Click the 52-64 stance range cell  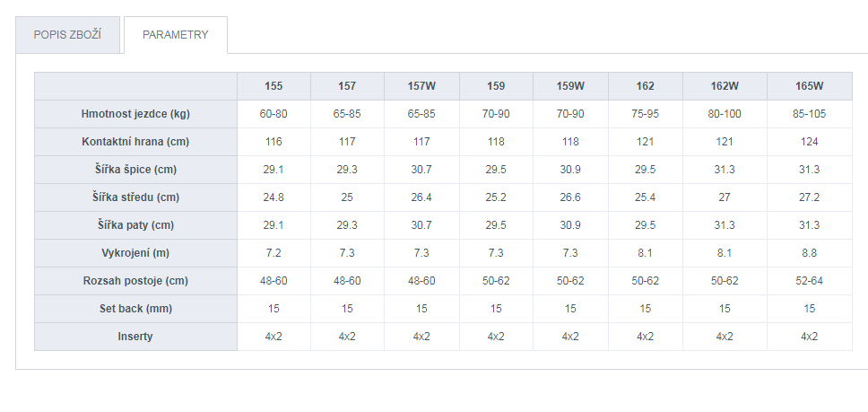point(809,281)
